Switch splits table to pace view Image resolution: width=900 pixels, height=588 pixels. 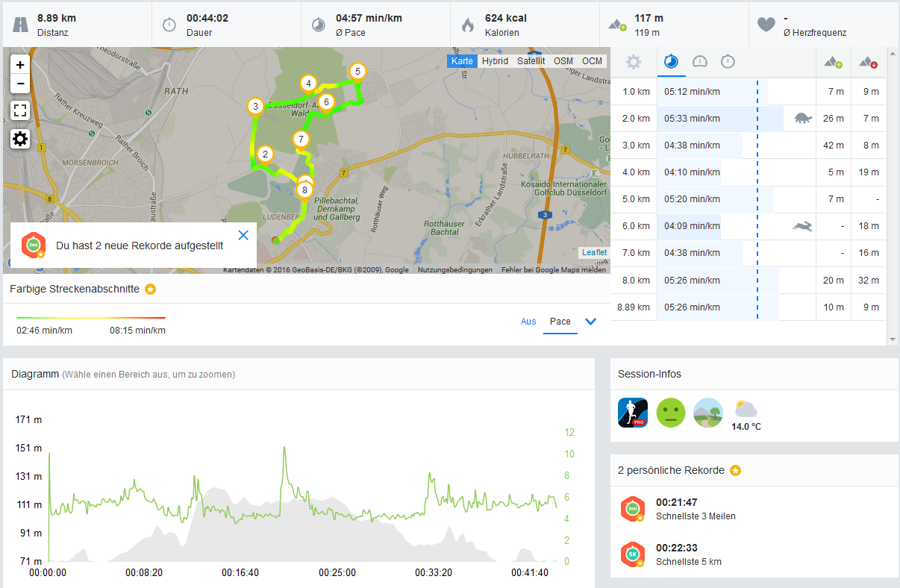(x=672, y=62)
